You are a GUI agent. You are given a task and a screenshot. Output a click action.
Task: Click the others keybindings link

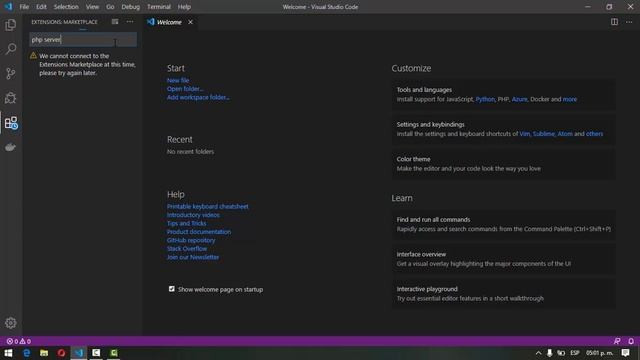pyautogui.click(x=594, y=134)
